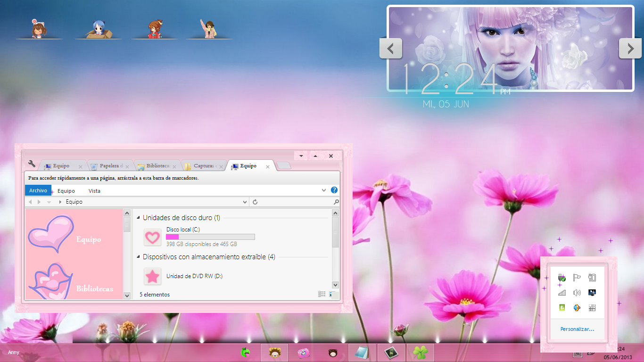Collapse Dispositivos con almacenamiento extraíble section
This screenshot has width=644, height=362.
pyautogui.click(x=138, y=257)
